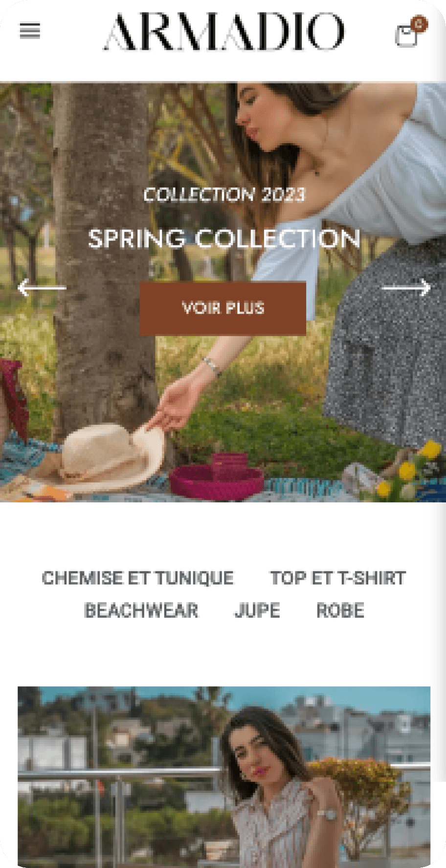Click the COLLECTION 2023 subtitle text
Viewport: 446px width, 868px height.
click(224, 195)
